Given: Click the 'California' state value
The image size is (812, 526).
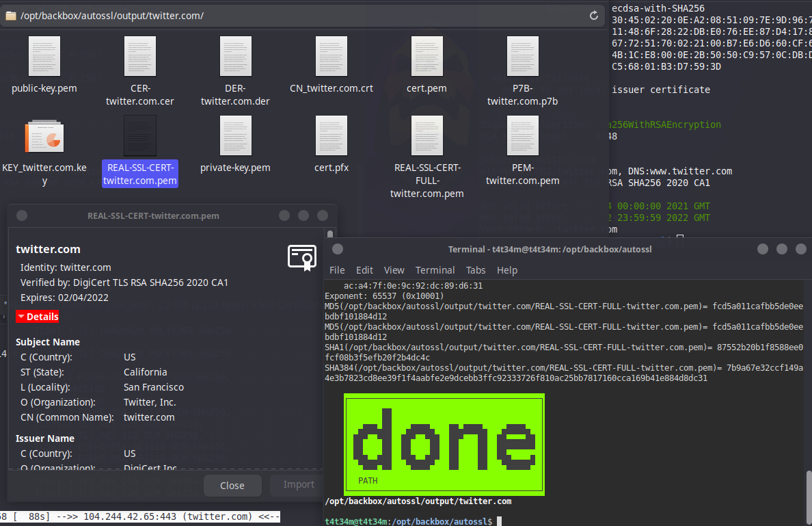Looking at the screenshot, I should (146, 372).
